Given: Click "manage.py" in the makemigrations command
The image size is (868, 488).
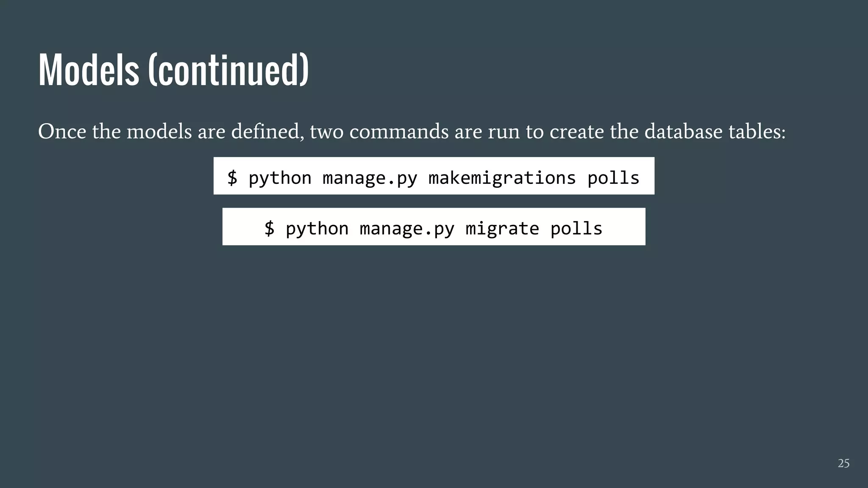Looking at the screenshot, I should [x=370, y=178].
